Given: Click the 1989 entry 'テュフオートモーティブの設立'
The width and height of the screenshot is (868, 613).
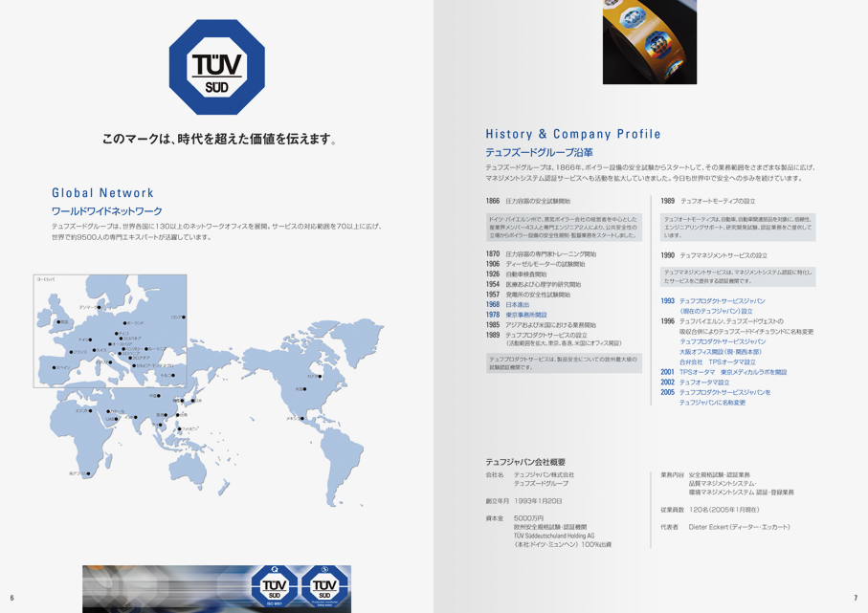Looking at the screenshot, I should pos(718,202).
